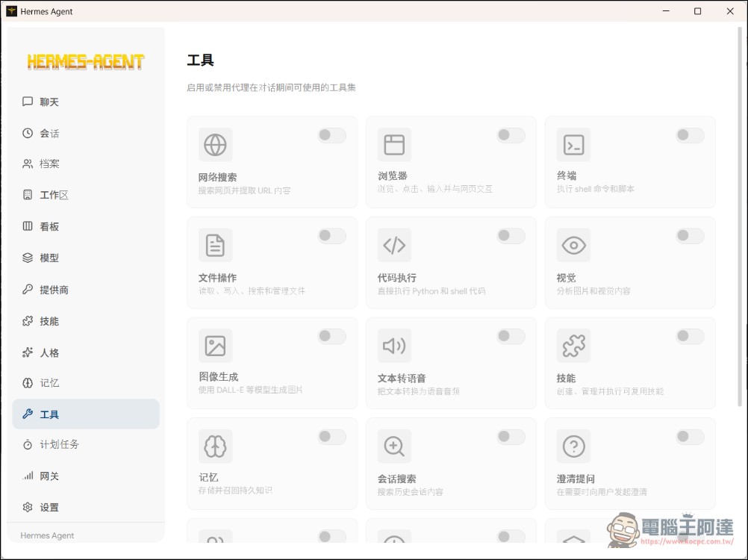The height and width of the screenshot is (560, 748).
Task: Select 工作区 in the sidebar
Action: click(x=86, y=195)
